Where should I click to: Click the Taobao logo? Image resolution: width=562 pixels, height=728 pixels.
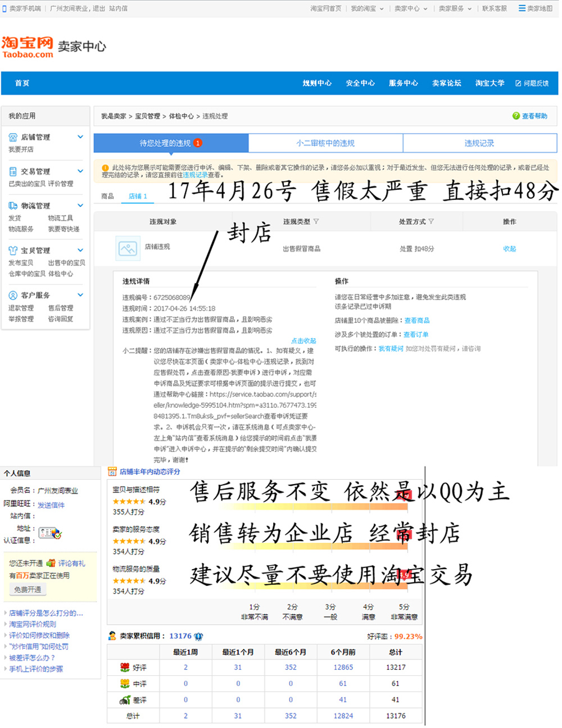[x=28, y=47]
